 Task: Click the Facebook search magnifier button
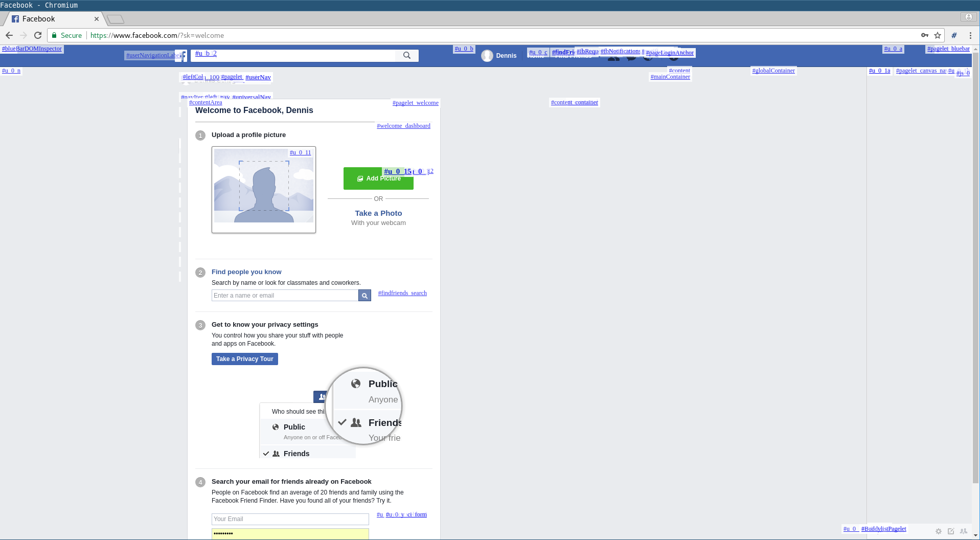point(407,55)
